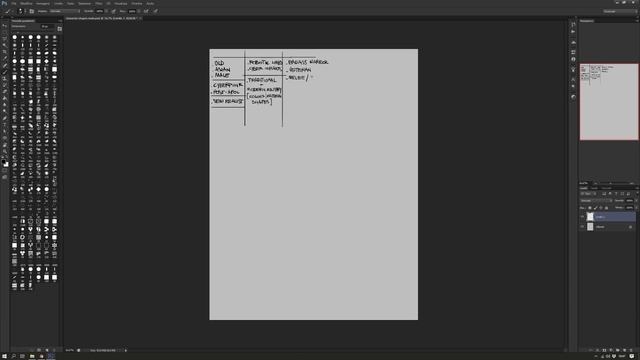Select the Move tool
640x360 pixels.
point(4,25)
